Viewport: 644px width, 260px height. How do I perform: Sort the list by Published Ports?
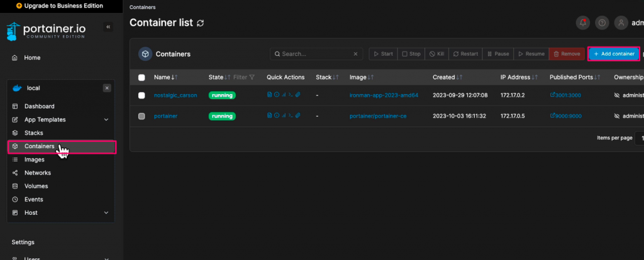coord(575,77)
